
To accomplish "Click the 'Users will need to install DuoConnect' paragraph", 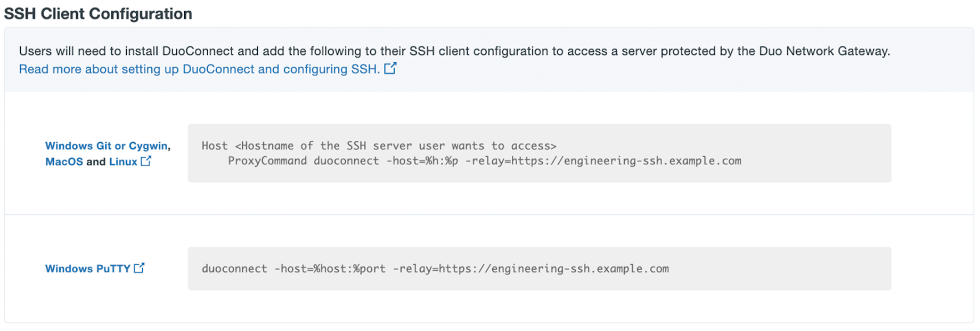I will pos(454,51).
